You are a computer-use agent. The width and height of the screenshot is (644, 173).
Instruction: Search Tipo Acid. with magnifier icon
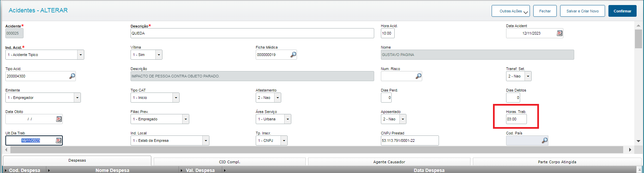(x=72, y=76)
